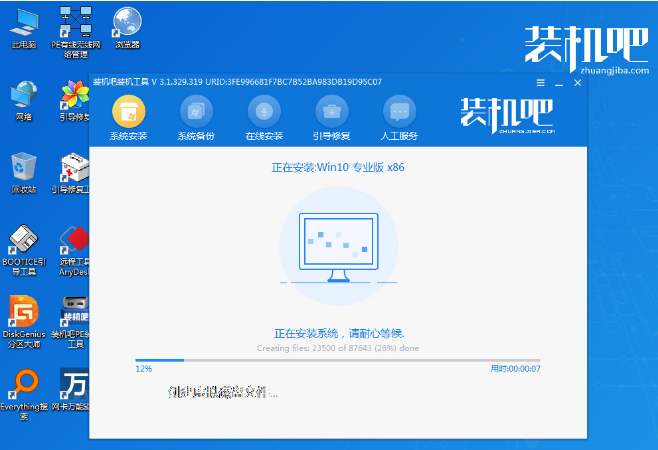The width and height of the screenshot is (658, 450).
Task: Click the 人工服务 tab label
Action: (400, 136)
